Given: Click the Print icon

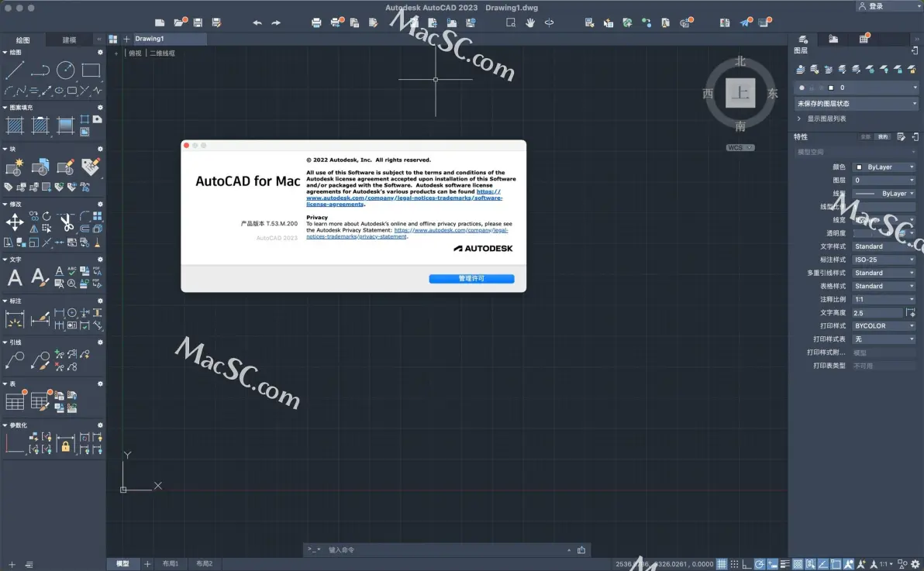Looking at the screenshot, I should pos(316,22).
